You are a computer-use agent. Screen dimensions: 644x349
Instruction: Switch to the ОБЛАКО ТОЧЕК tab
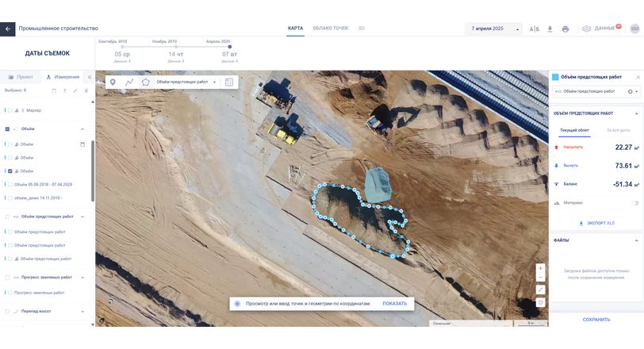tap(330, 28)
